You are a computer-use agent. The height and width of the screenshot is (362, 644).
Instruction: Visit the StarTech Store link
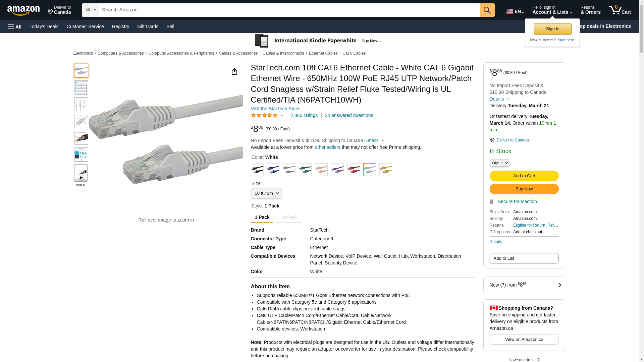pyautogui.click(x=275, y=109)
